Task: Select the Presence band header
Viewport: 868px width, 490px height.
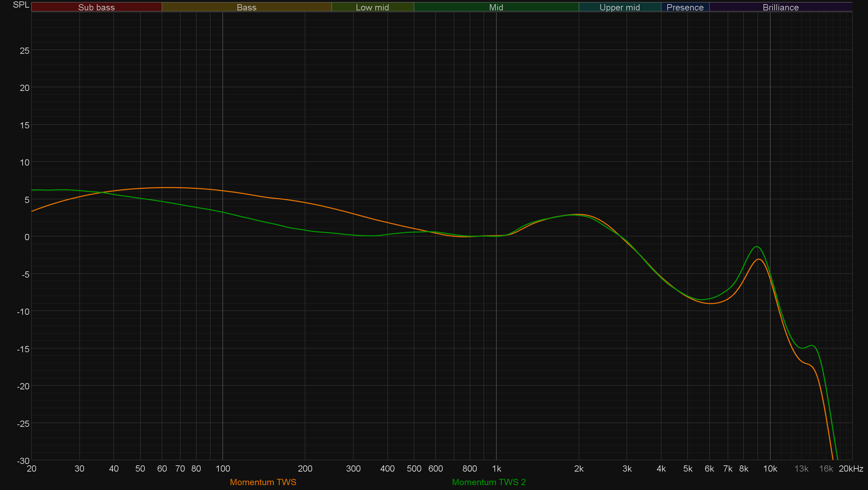Action: (685, 7)
